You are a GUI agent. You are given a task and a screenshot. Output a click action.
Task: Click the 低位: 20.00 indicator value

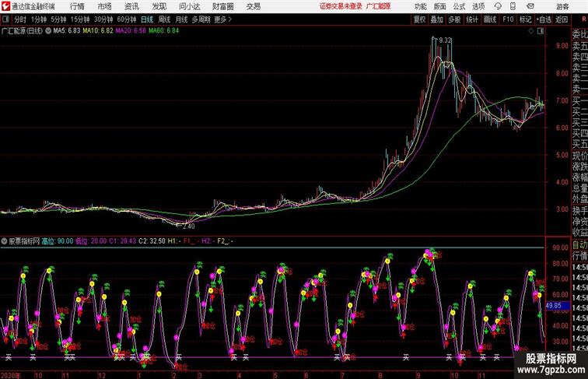[91, 241]
